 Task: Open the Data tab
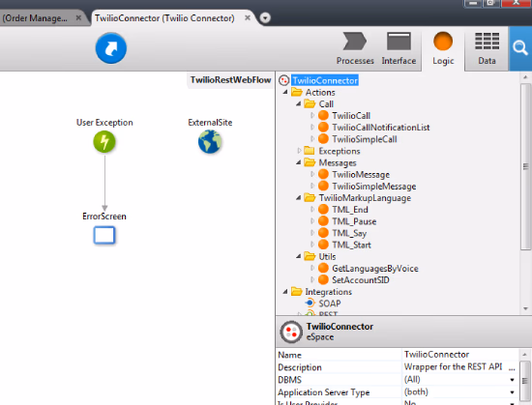(487, 48)
